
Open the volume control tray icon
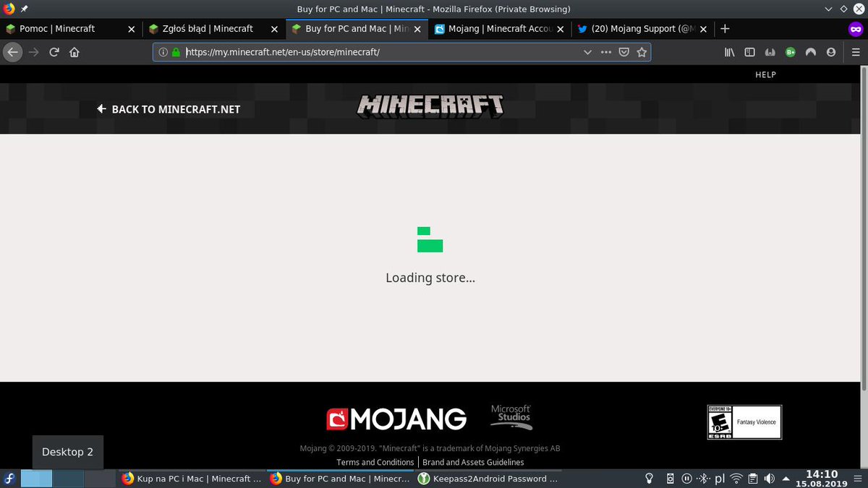(769, 479)
